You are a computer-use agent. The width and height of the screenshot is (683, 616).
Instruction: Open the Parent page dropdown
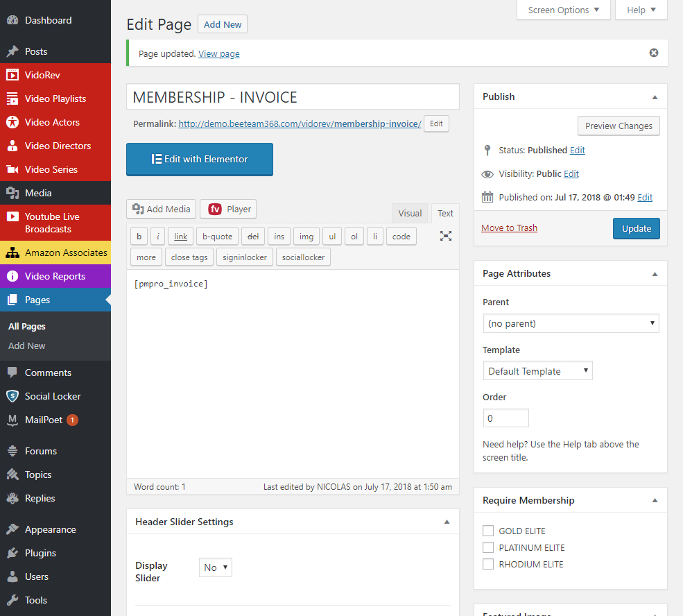[x=571, y=323]
